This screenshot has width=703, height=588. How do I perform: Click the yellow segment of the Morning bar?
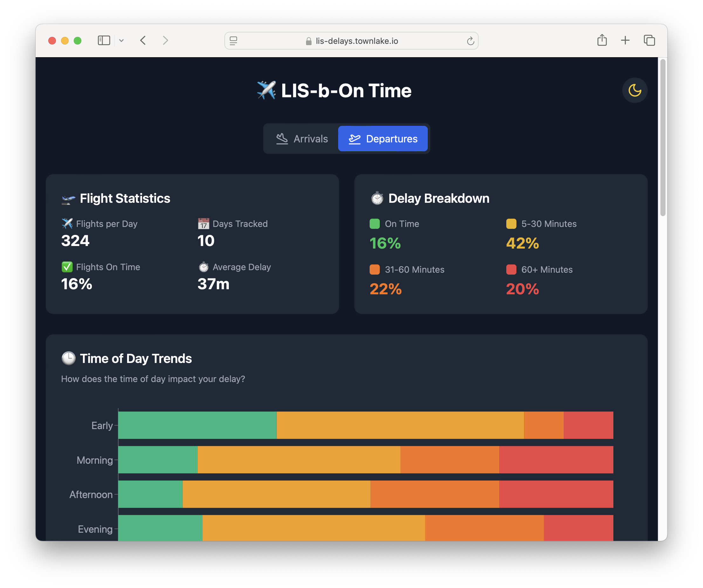pos(299,460)
